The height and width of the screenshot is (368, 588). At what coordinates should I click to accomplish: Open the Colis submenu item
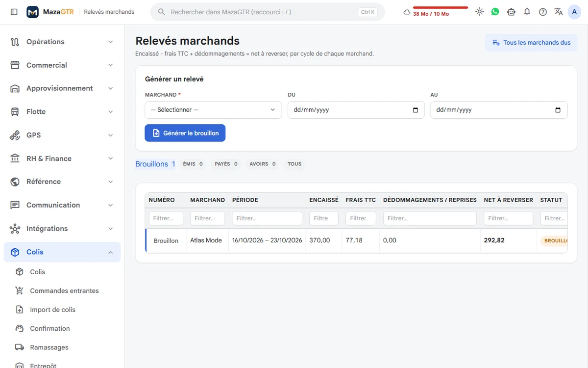pyautogui.click(x=62, y=272)
